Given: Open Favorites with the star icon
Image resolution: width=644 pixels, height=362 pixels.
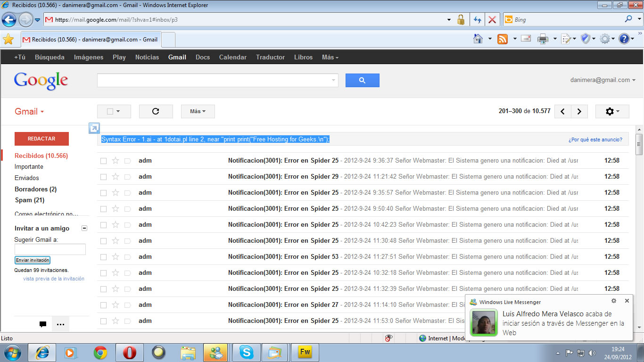Looking at the screenshot, I should coord(8,40).
